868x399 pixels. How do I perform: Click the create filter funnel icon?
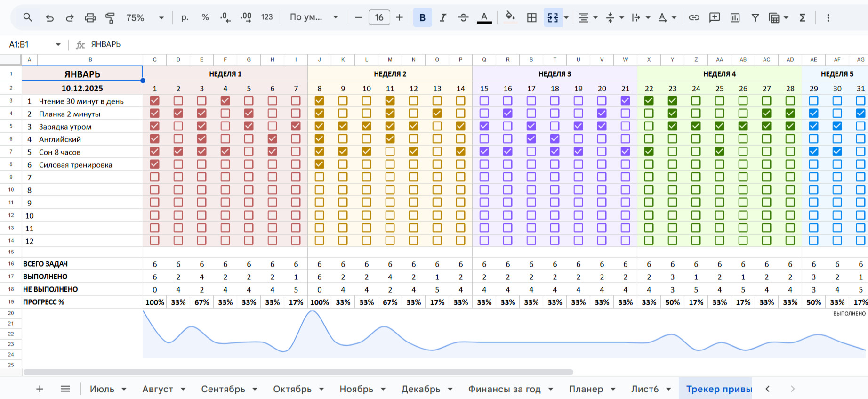[x=755, y=18]
